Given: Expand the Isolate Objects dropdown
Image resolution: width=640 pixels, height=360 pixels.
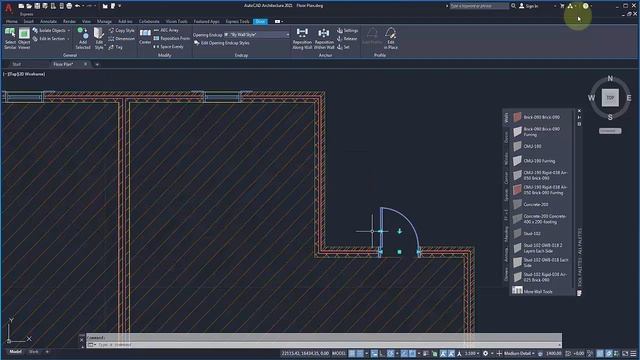Looking at the screenshot, I should coord(69,31).
